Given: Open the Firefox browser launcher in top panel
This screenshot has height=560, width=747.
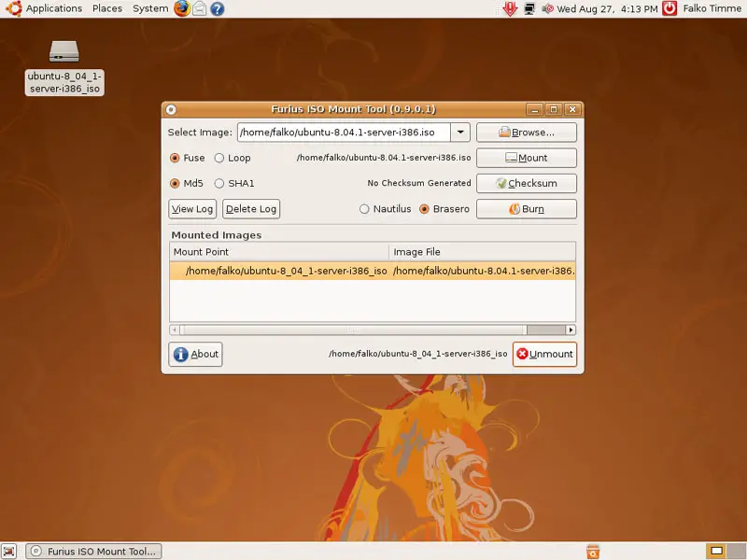Looking at the screenshot, I should (181, 8).
